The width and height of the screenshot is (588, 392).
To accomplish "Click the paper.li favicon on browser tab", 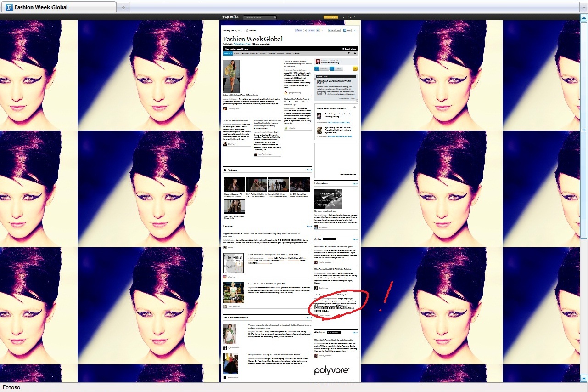I will click(x=9, y=7).
